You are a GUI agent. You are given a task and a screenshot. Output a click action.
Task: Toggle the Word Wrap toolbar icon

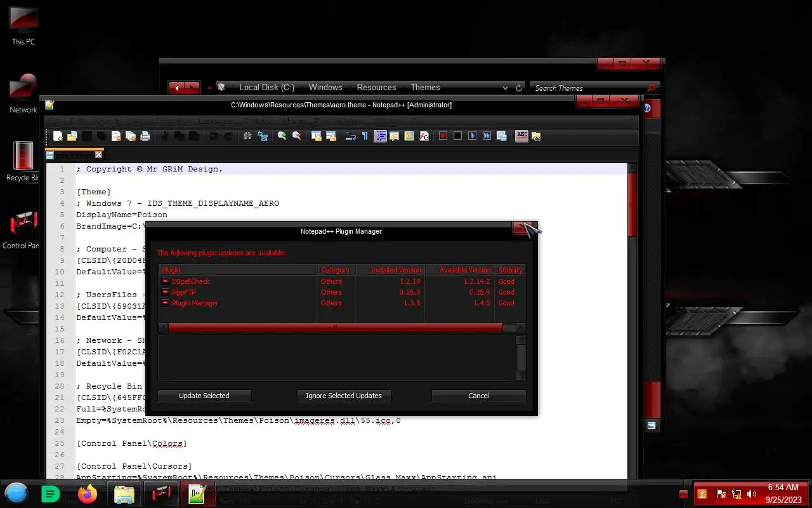tap(350, 136)
